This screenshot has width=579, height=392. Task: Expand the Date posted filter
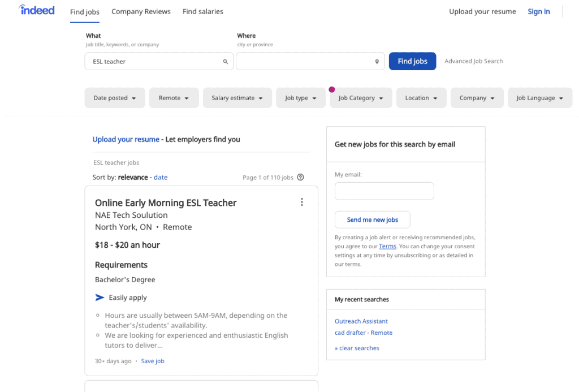pyautogui.click(x=115, y=98)
